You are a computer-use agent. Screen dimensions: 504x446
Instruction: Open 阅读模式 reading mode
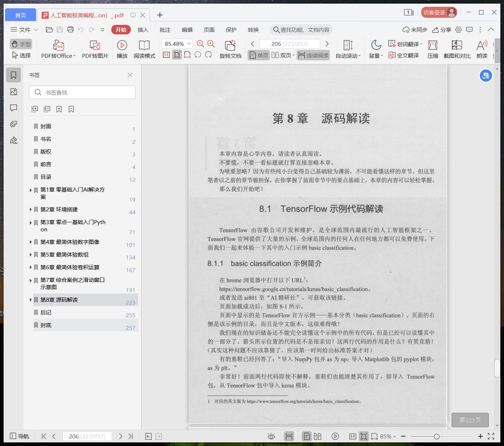(x=145, y=49)
